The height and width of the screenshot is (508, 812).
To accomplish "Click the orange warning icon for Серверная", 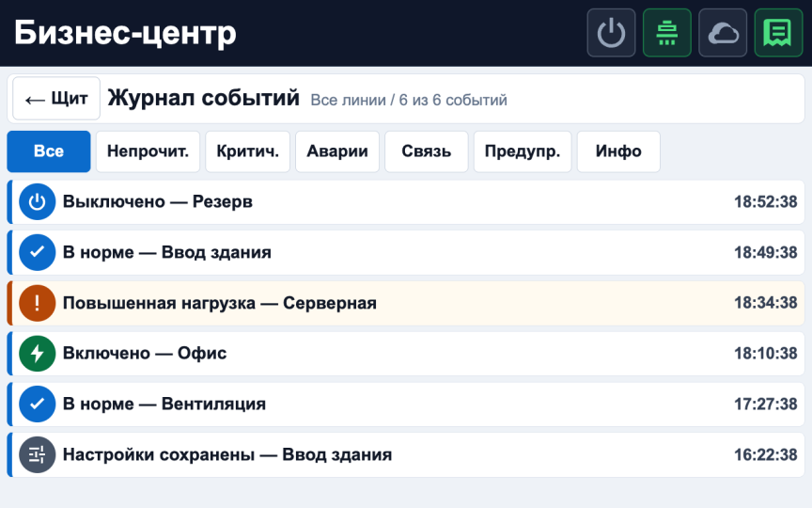I will pyautogui.click(x=38, y=303).
